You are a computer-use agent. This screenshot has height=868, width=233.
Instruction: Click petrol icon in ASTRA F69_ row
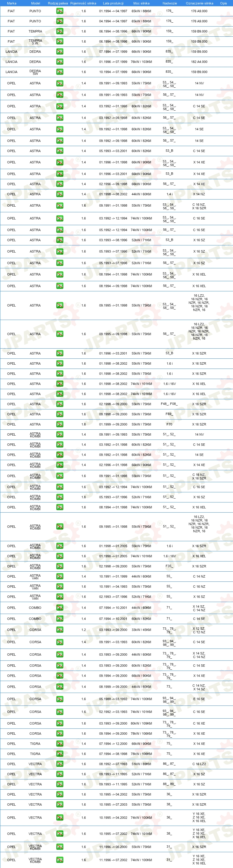(60, 414)
